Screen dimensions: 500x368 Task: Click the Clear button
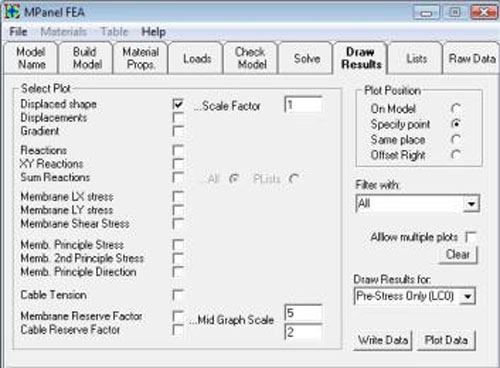tap(458, 255)
